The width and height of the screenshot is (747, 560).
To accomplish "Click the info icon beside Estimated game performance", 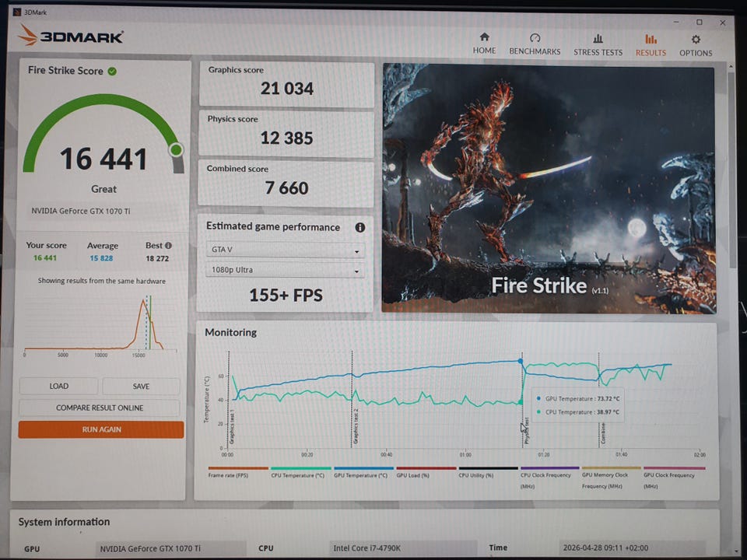I will (x=359, y=228).
